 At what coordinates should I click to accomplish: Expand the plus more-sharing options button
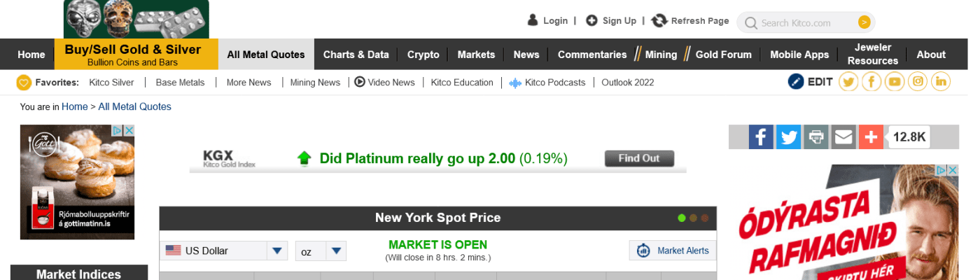871,137
